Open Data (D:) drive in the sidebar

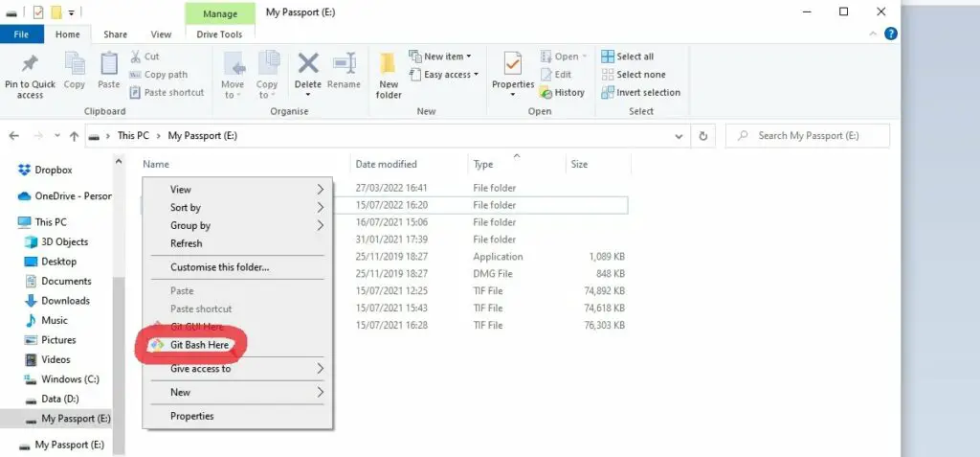pyautogui.click(x=52, y=399)
